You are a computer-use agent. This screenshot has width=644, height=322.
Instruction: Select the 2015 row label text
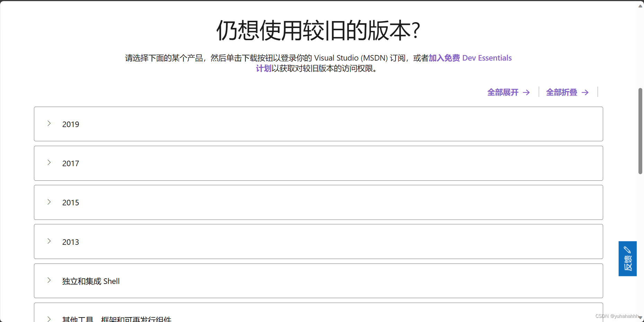(x=71, y=203)
